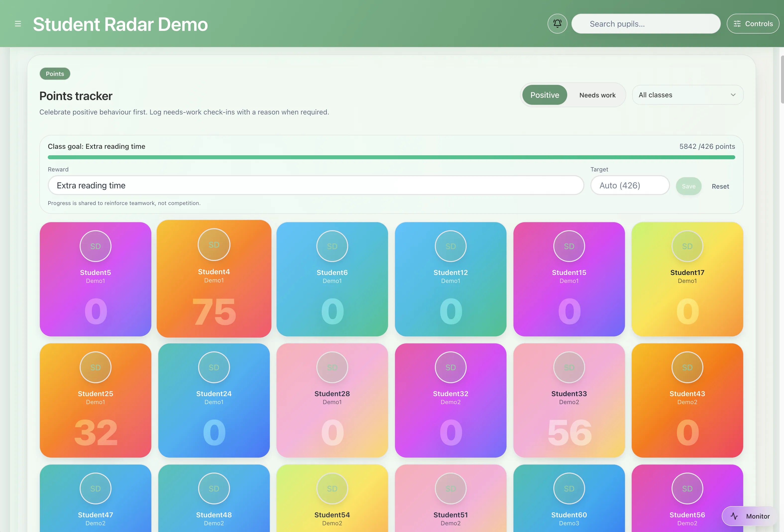Click the class goal progress bar
The width and height of the screenshot is (784, 532).
391,157
